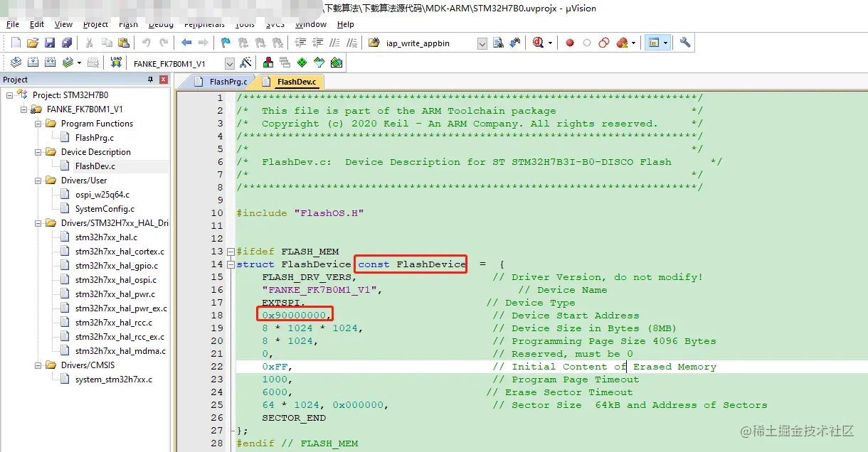Open dropdown arrow next to debug icon
Image resolution: width=868 pixels, height=452 pixels.
[550, 43]
